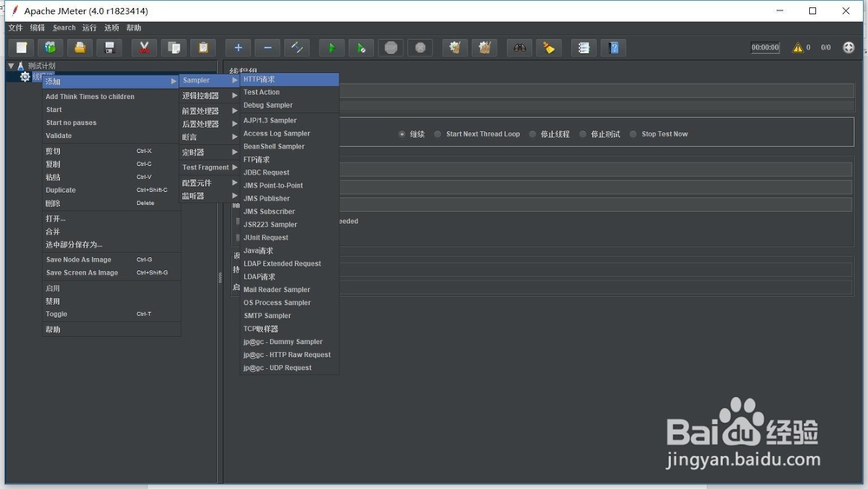Save the test plan with disk icon
The width and height of the screenshot is (868, 489).
(x=109, y=48)
